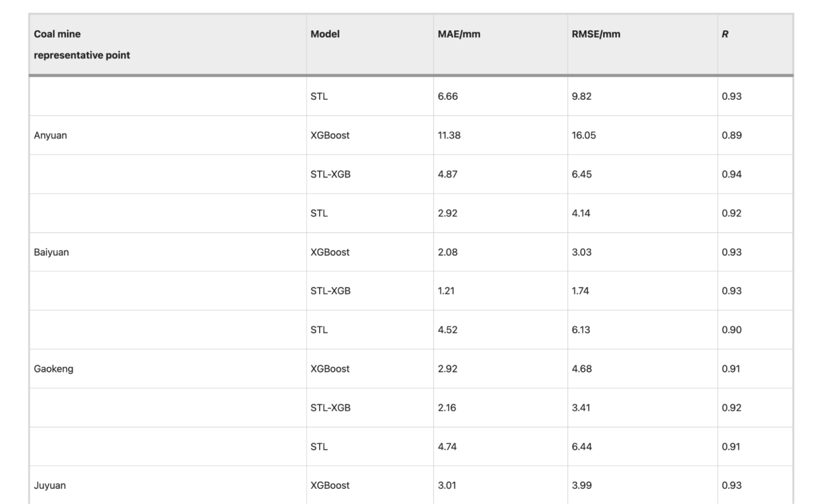Click the "Baiyuan" coal mine cell
The image size is (820, 504).
tap(52, 252)
